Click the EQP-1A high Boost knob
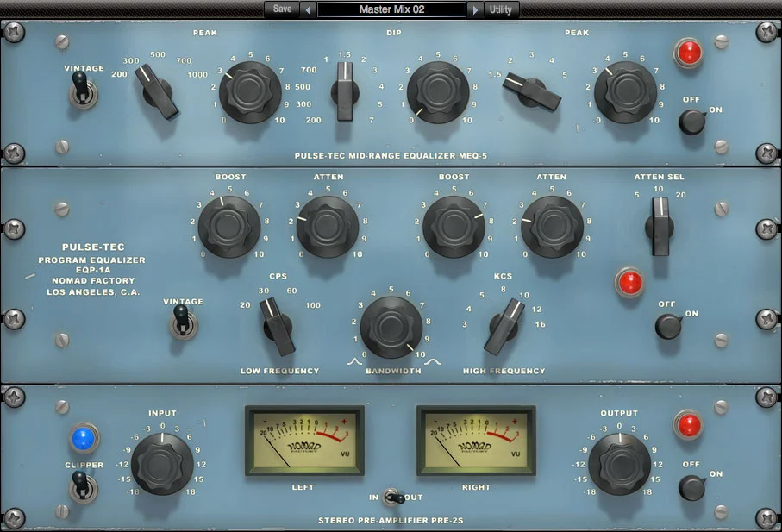The height and width of the screenshot is (532, 782). [454, 227]
